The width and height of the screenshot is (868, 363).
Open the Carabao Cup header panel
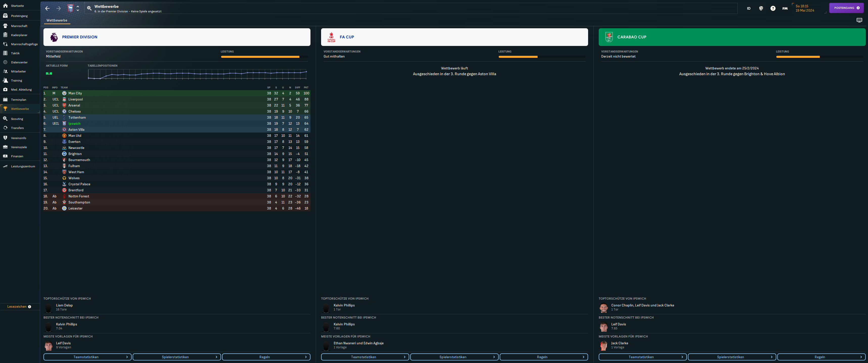732,37
